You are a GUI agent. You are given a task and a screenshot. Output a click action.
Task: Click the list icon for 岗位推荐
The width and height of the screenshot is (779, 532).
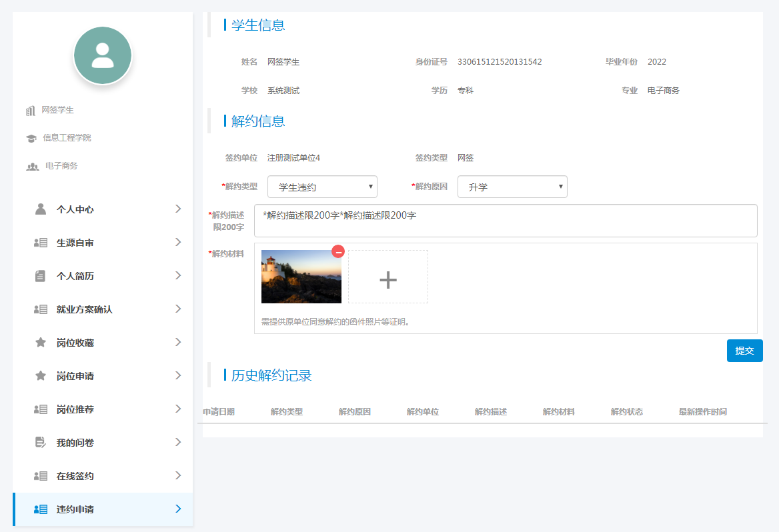tap(41, 409)
